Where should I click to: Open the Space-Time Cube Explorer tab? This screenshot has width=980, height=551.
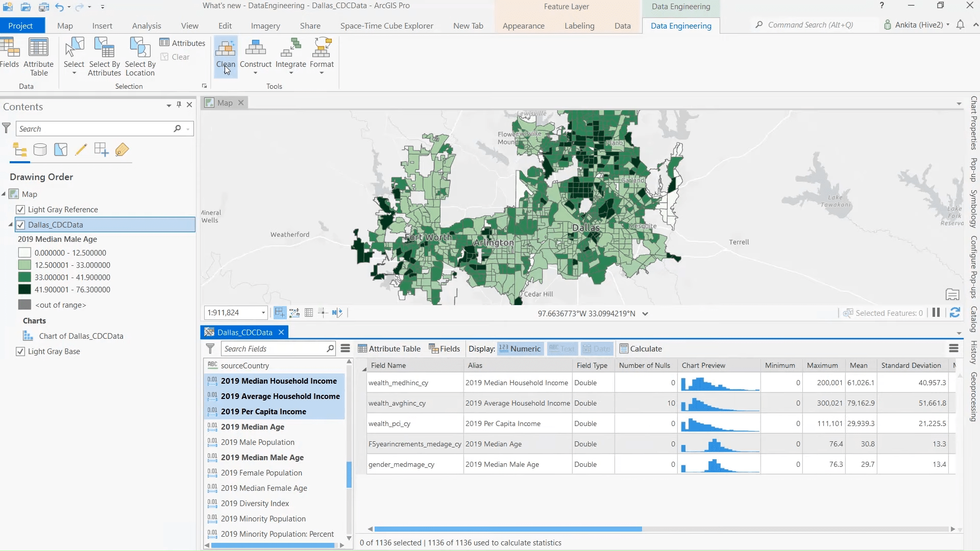pos(386,26)
